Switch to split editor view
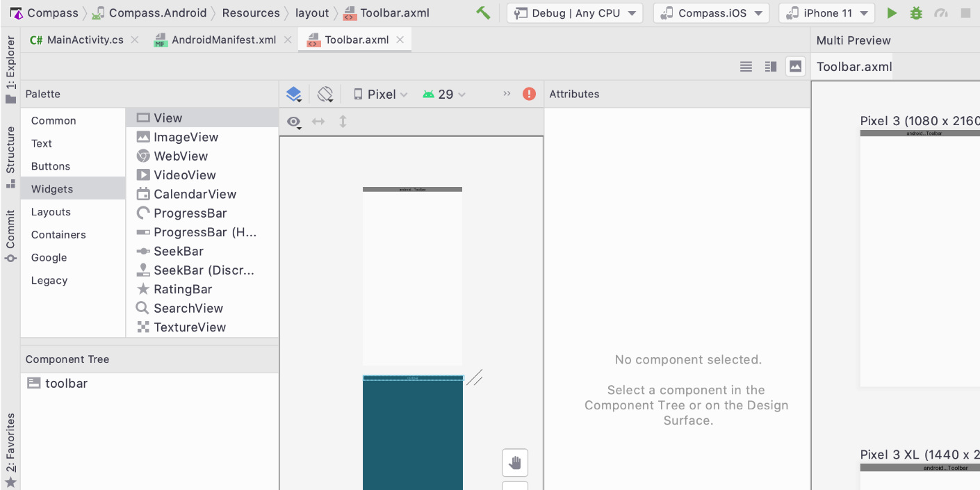The image size is (980, 490). pyautogui.click(x=770, y=67)
